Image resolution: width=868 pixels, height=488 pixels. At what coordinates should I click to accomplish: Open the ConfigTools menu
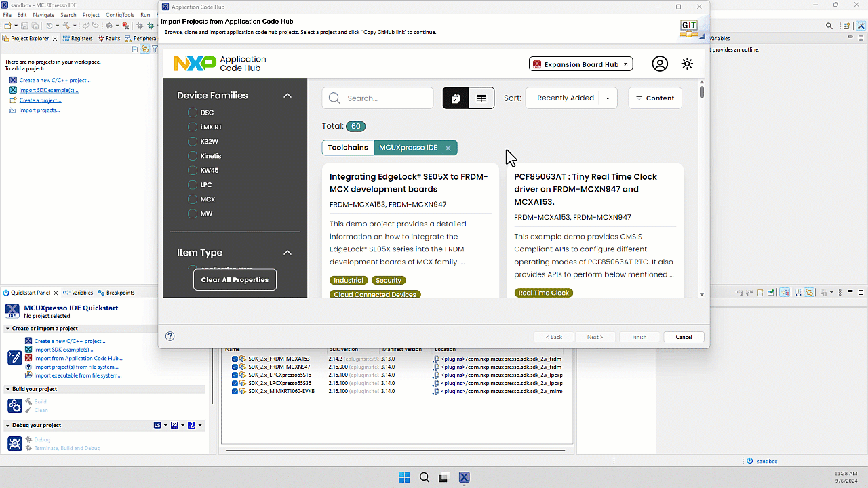[x=119, y=15]
